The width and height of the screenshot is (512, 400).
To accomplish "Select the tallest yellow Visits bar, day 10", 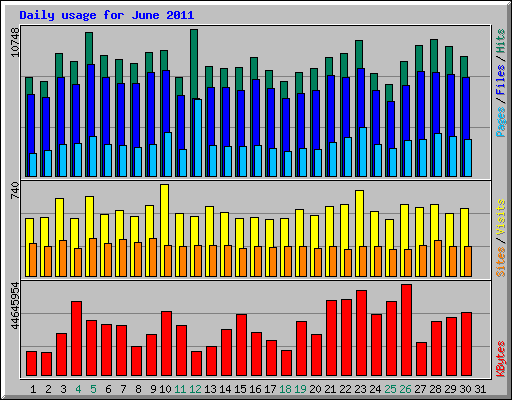I will point(164,215).
